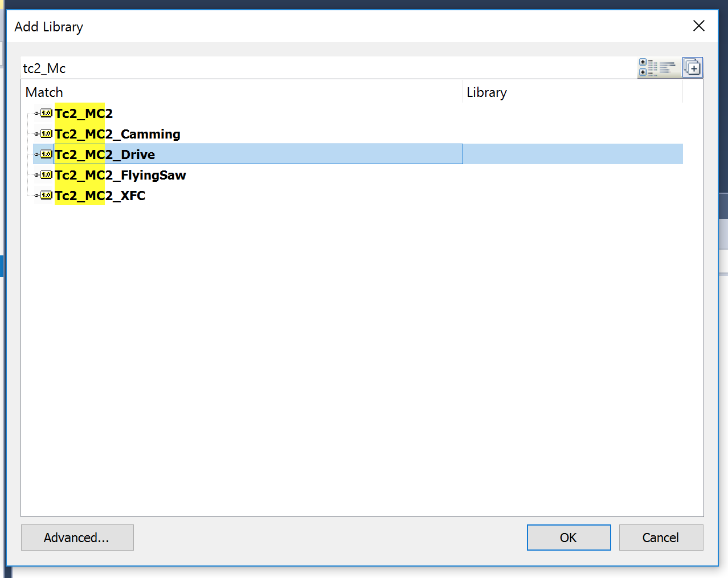Focus the library search field containing tc2_Mc
Screen dimensions: 728x578
(329, 68)
